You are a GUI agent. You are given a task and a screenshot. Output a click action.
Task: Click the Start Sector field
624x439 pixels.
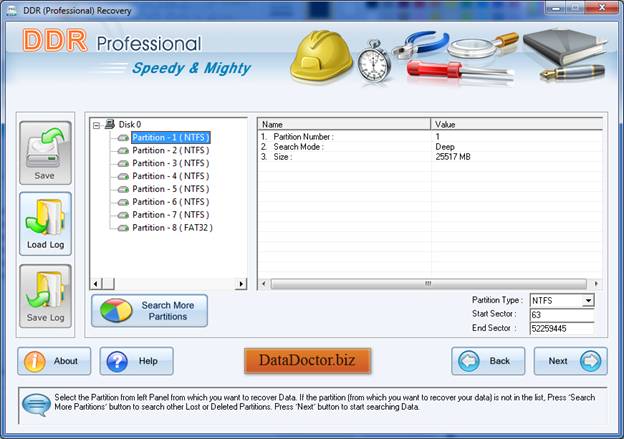tap(562, 315)
